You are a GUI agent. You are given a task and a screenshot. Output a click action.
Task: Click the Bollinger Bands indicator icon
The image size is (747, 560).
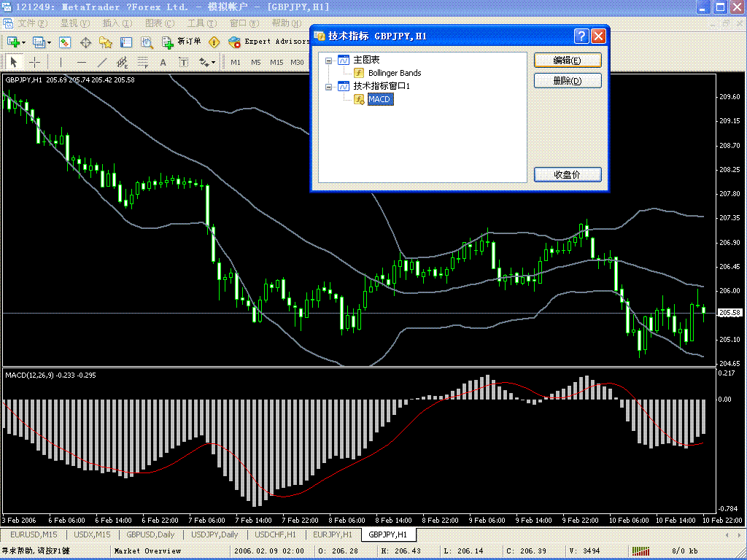(359, 73)
